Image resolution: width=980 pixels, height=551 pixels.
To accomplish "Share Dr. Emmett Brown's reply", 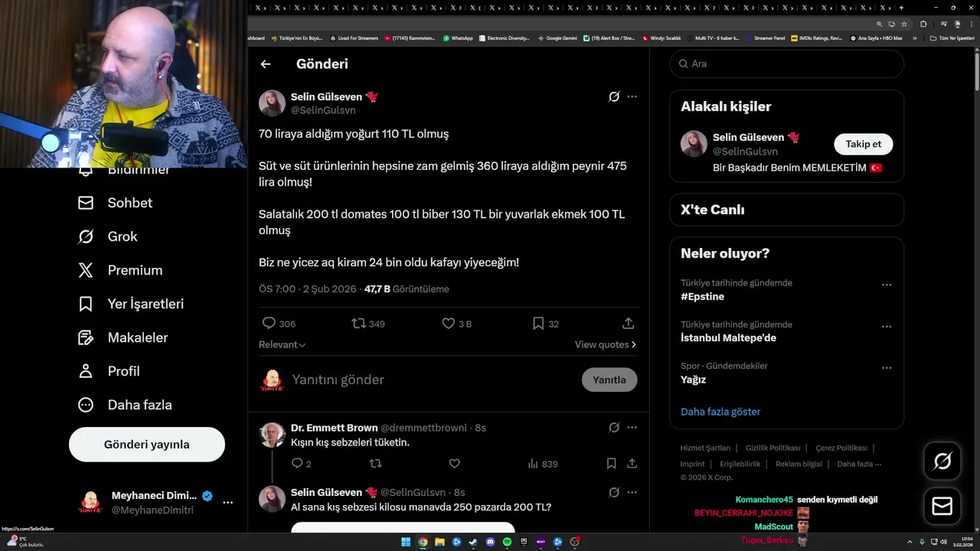I will (x=632, y=464).
